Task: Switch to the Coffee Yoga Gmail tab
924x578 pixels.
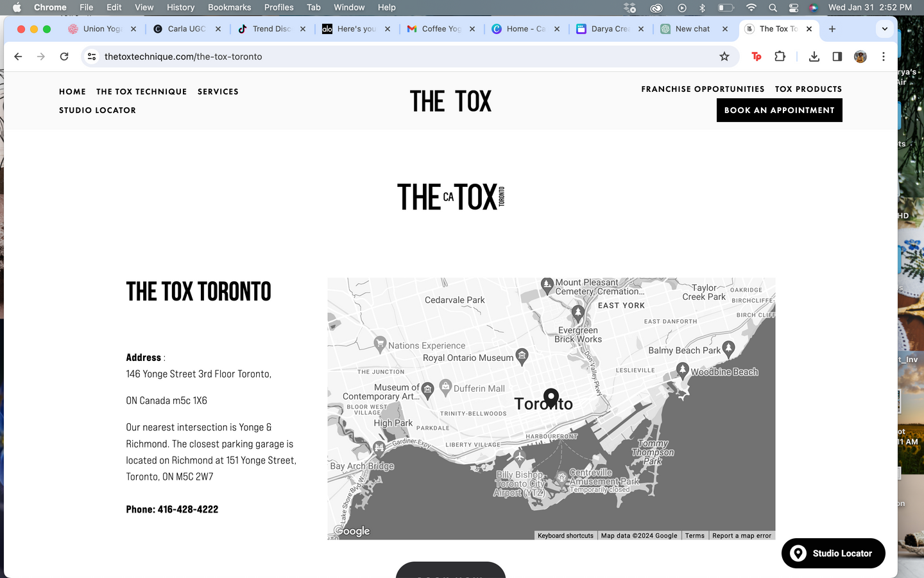Action: pos(440,29)
